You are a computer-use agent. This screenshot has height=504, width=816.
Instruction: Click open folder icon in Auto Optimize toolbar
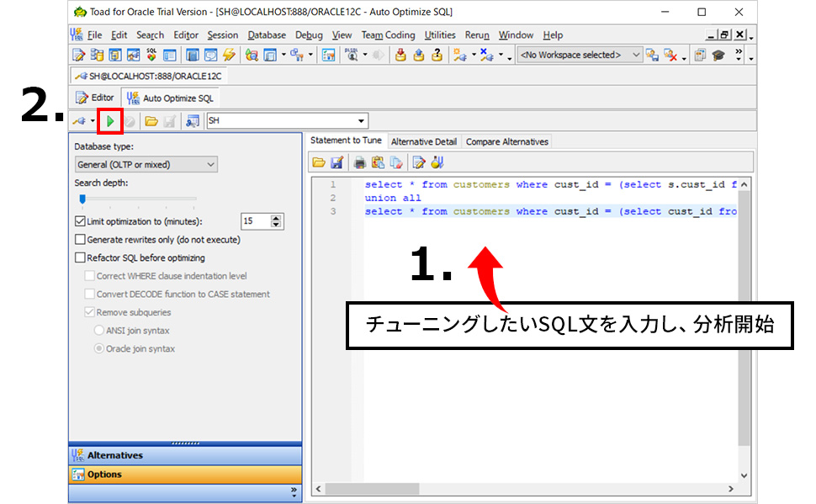click(x=151, y=121)
